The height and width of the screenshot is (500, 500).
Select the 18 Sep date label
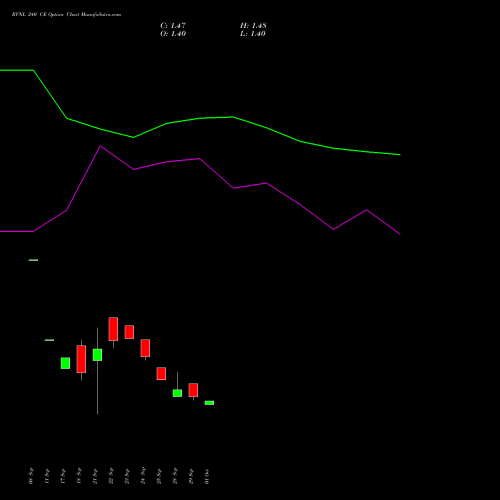tap(79, 476)
